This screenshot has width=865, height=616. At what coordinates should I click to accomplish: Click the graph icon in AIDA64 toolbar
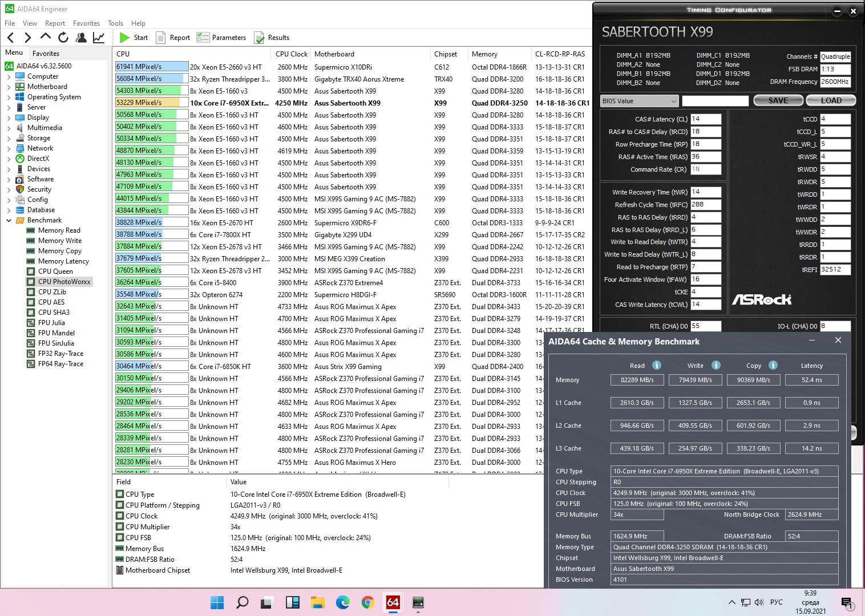[99, 38]
